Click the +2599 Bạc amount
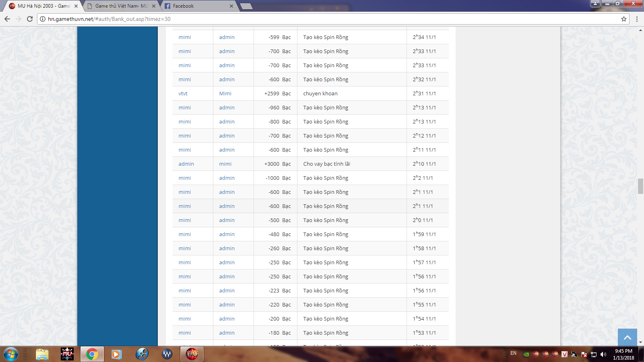Image resolution: width=644 pixels, height=362 pixels. click(277, 93)
